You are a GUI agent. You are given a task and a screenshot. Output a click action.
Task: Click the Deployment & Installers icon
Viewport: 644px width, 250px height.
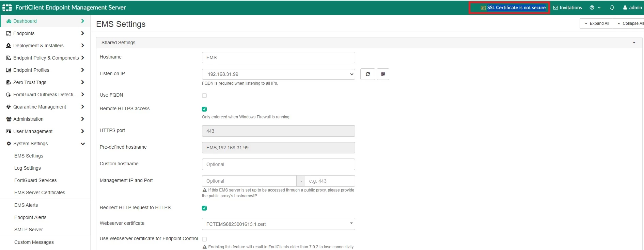(x=9, y=46)
